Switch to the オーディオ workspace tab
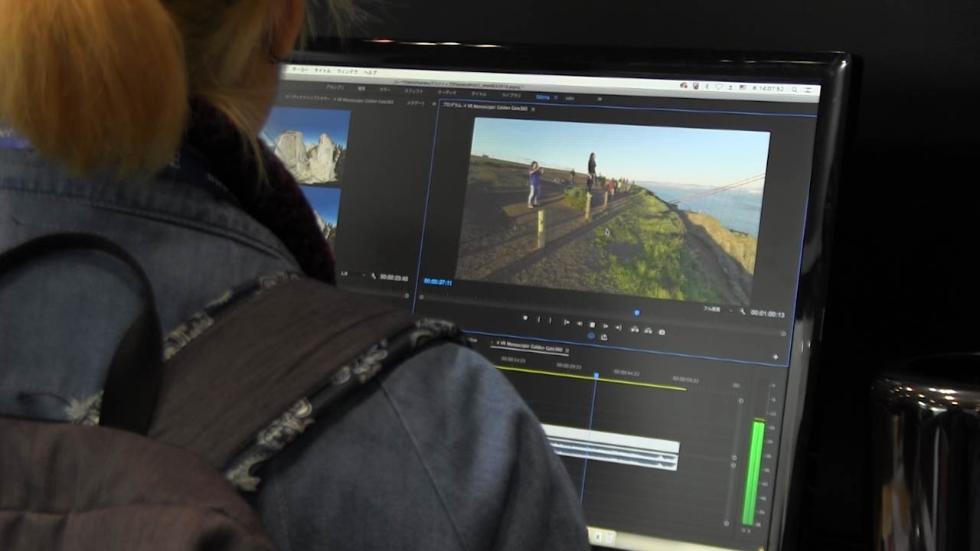Image resolution: width=980 pixels, height=551 pixels. (447, 93)
